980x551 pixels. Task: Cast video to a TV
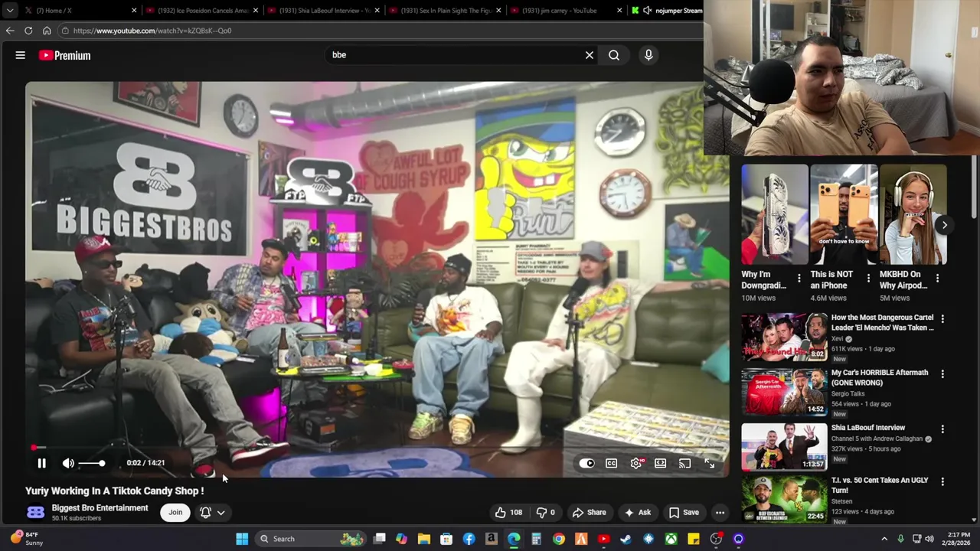click(x=684, y=463)
